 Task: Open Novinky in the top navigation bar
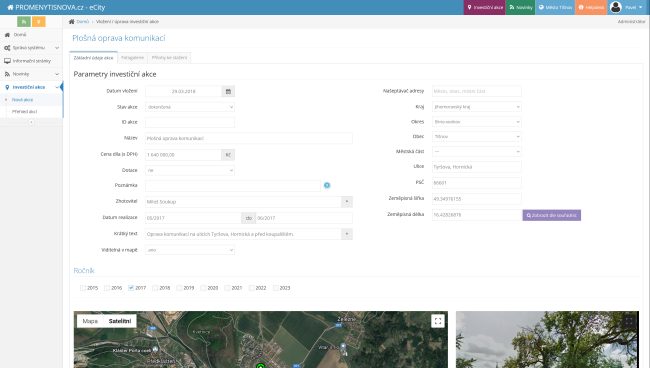pos(521,7)
